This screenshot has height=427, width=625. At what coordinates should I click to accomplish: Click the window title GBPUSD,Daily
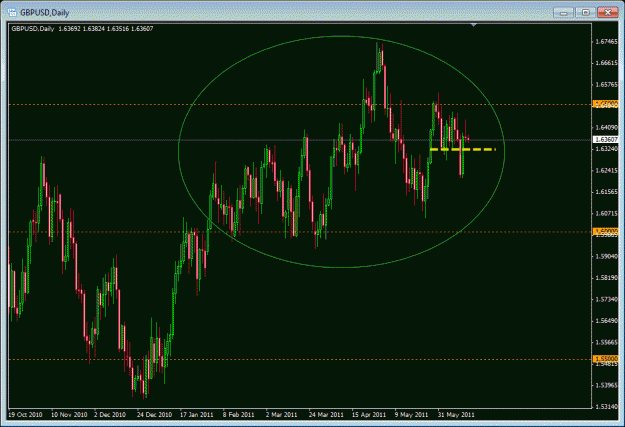pos(45,13)
